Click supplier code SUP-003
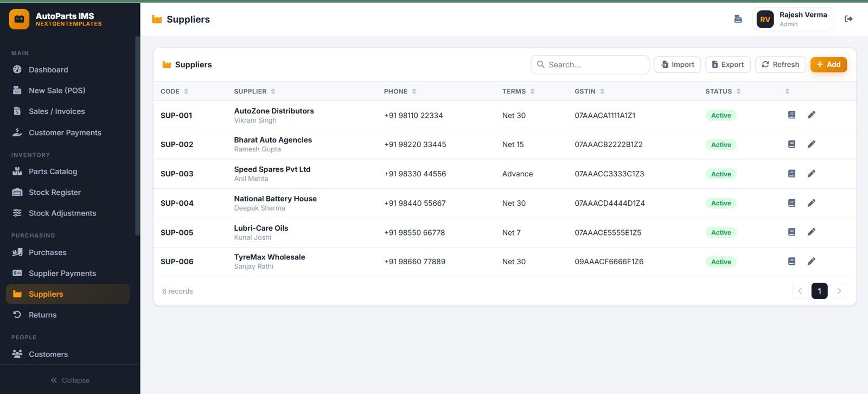 177,174
